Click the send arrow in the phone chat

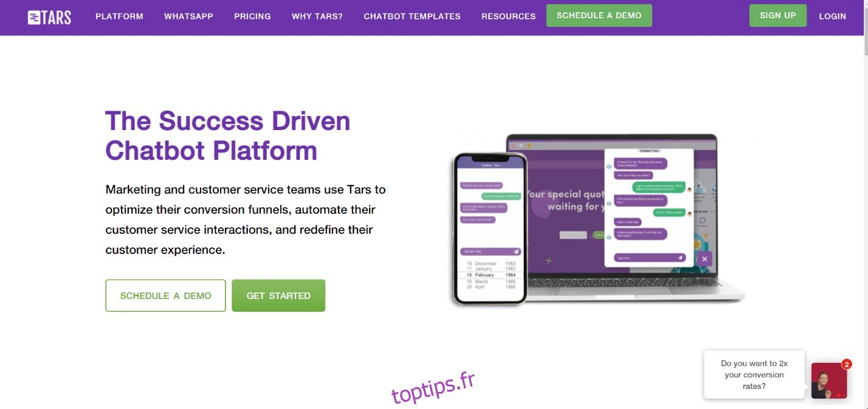(x=516, y=251)
